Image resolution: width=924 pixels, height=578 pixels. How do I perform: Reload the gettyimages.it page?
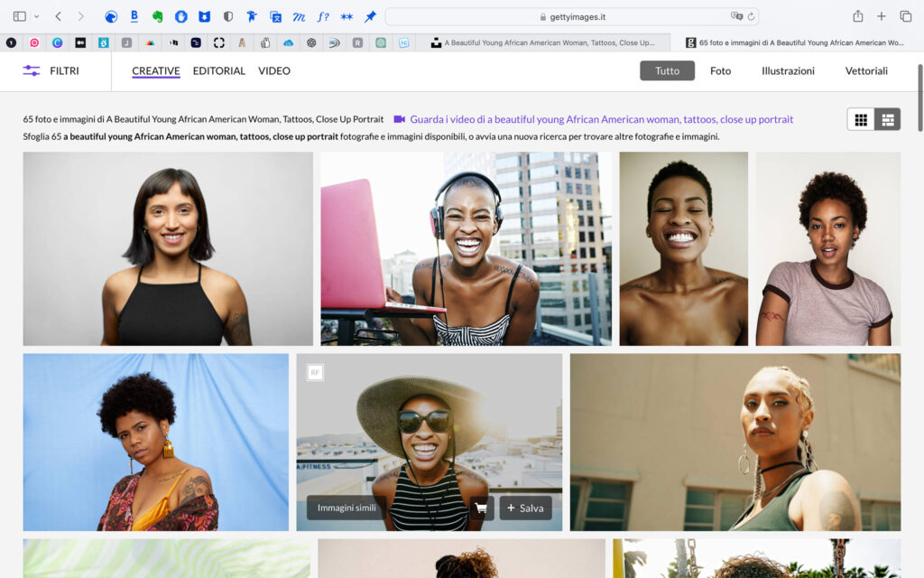751,16
